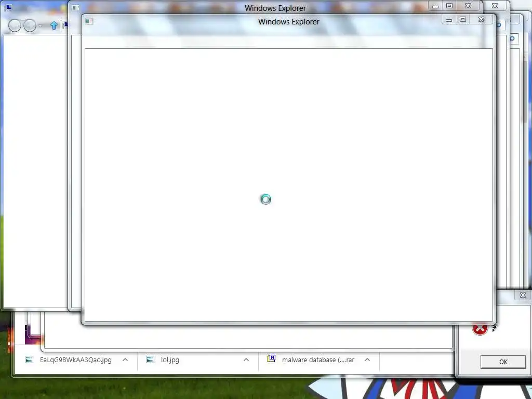The image size is (532, 399).
Task: Expand options for EaLqG9BWkAA3Qao.jpg download
Action: point(125,360)
